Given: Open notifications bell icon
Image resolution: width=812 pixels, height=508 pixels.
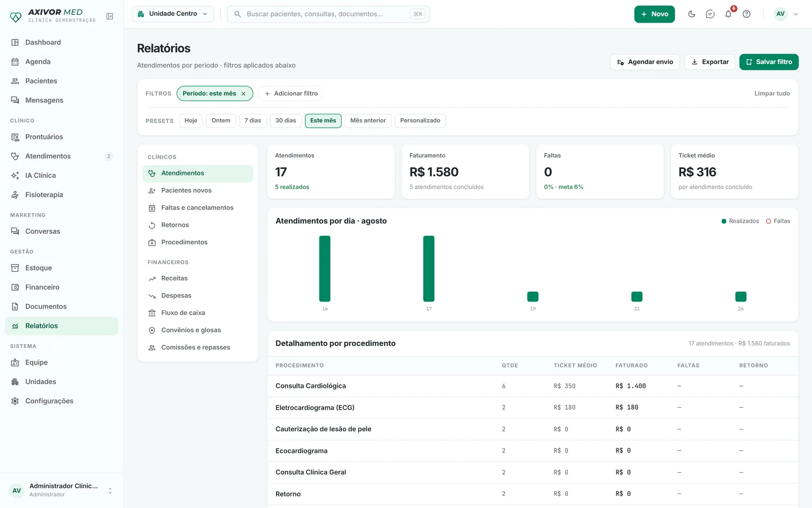Looking at the screenshot, I should pos(728,14).
